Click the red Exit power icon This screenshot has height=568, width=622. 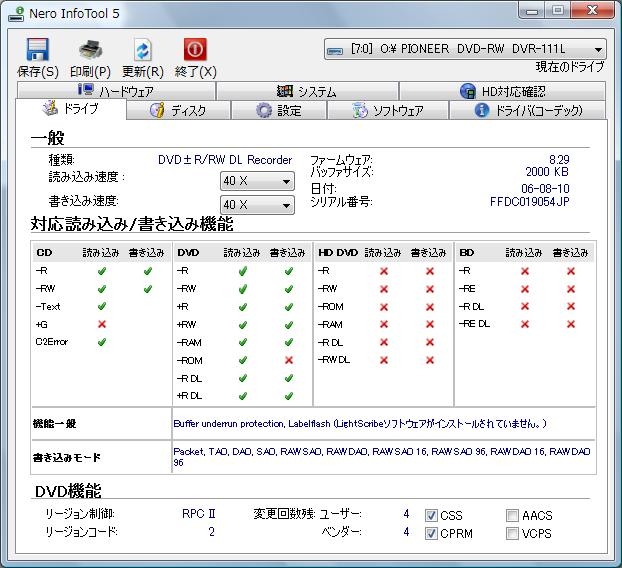195,49
